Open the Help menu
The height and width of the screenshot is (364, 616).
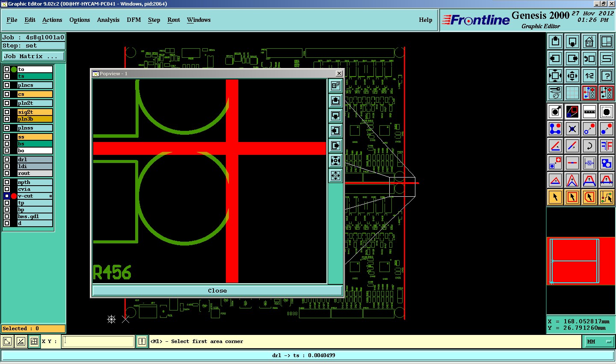point(426,20)
